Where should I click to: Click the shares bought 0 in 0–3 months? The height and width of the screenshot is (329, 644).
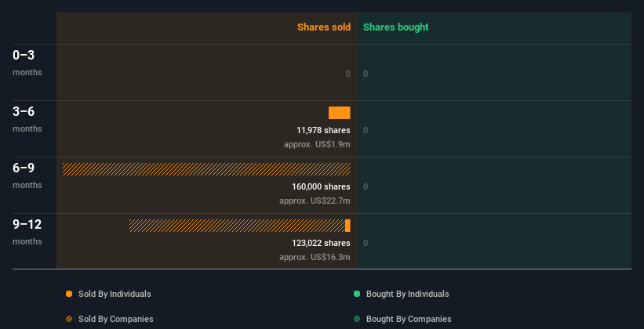tap(366, 74)
